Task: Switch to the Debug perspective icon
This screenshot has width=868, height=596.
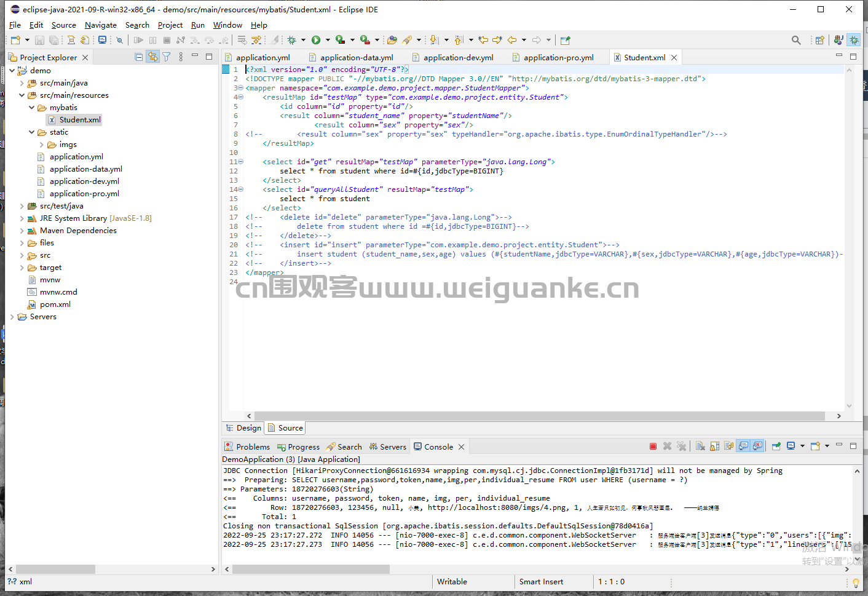Action: point(854,40)
